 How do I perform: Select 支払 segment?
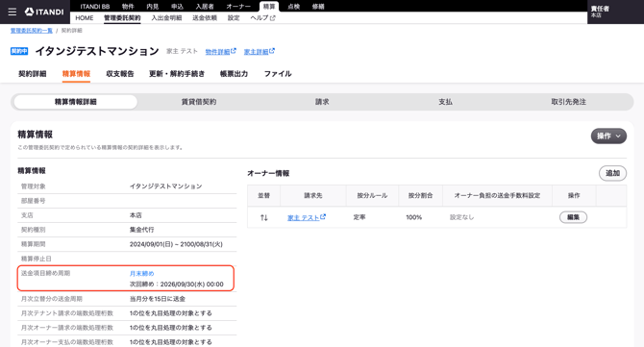[x=445, y=102]
